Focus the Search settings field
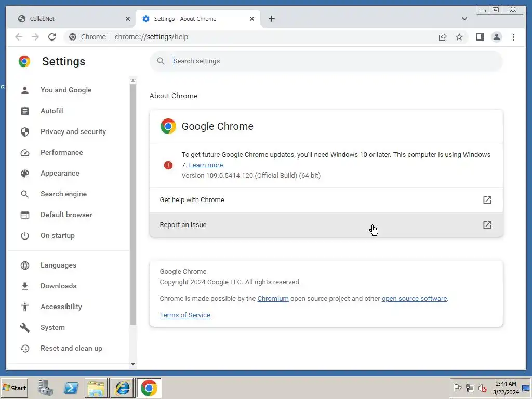Viewport: 532px width, 399px height. [326, 61]
